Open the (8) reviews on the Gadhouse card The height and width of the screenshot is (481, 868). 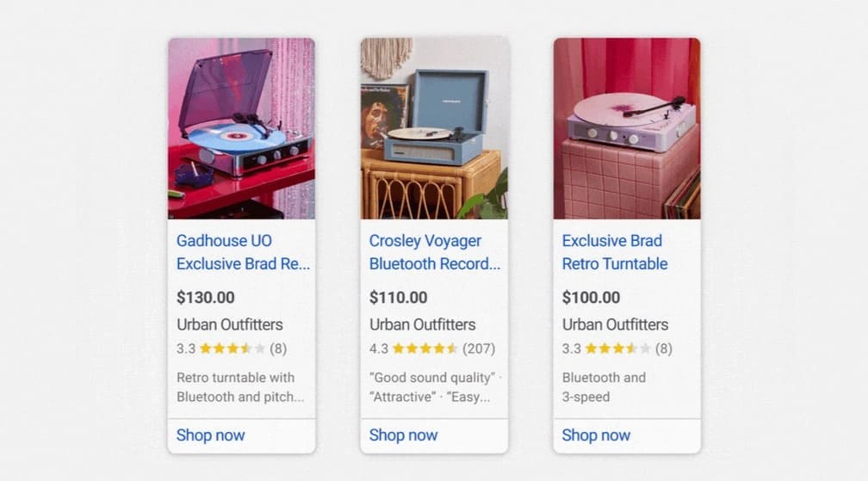tap(278, 348)
